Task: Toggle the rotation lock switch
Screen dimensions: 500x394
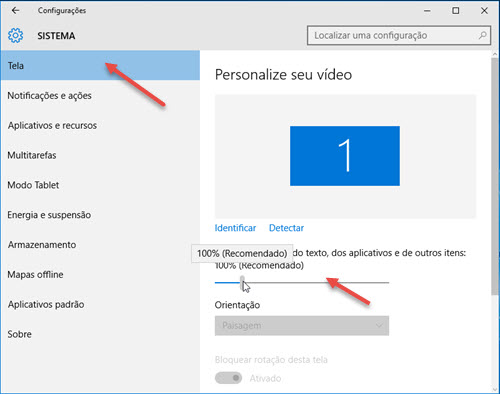Action: click(x=228, y=378)
